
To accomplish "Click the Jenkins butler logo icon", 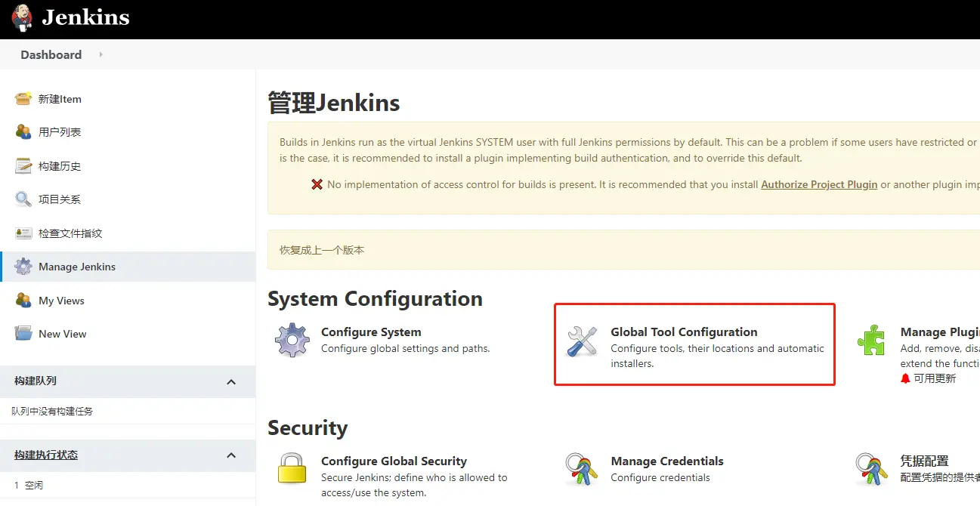I will (23, 17).
